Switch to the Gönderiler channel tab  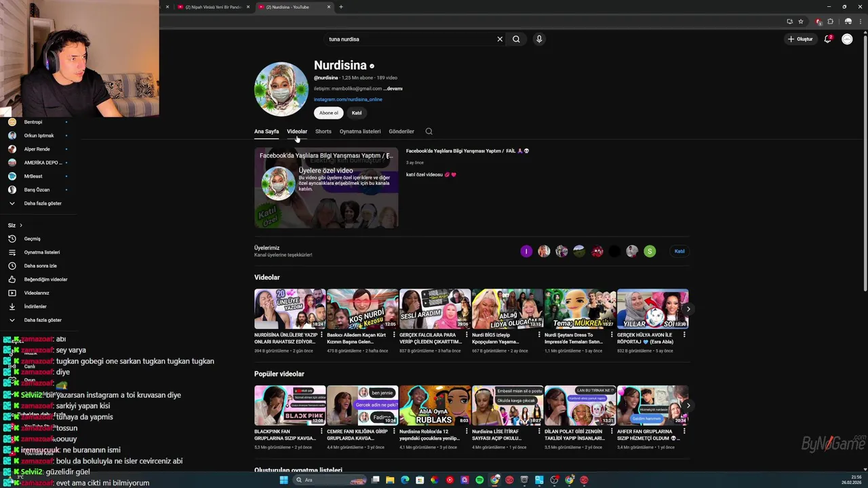pyautogui.click(x=401, y=131)
